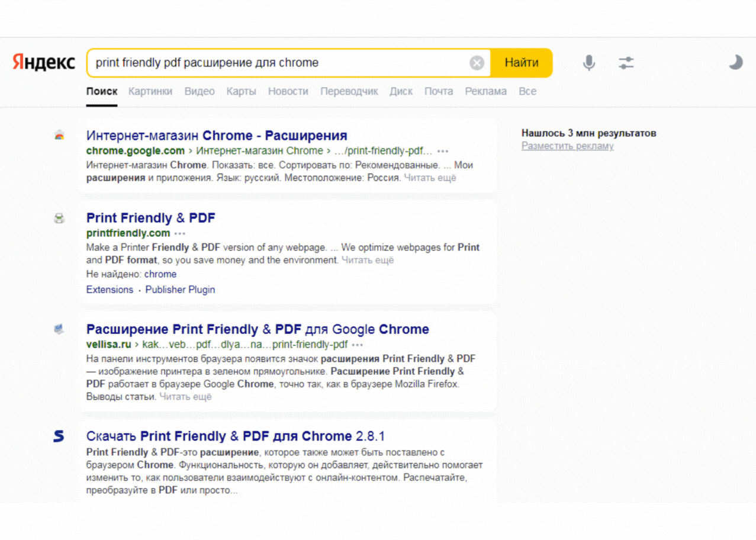Open the Publisher Plugin sitelink
756x540 pixels.
click(x=180, y=290)
